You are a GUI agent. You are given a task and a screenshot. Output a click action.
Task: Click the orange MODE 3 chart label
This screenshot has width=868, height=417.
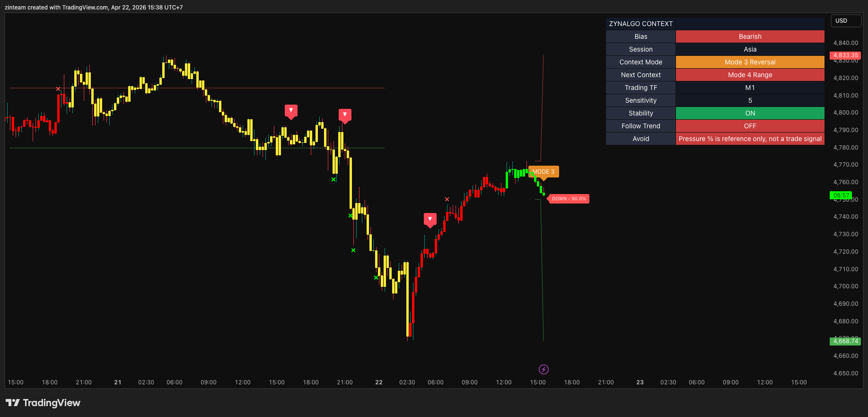coord(544,172)
